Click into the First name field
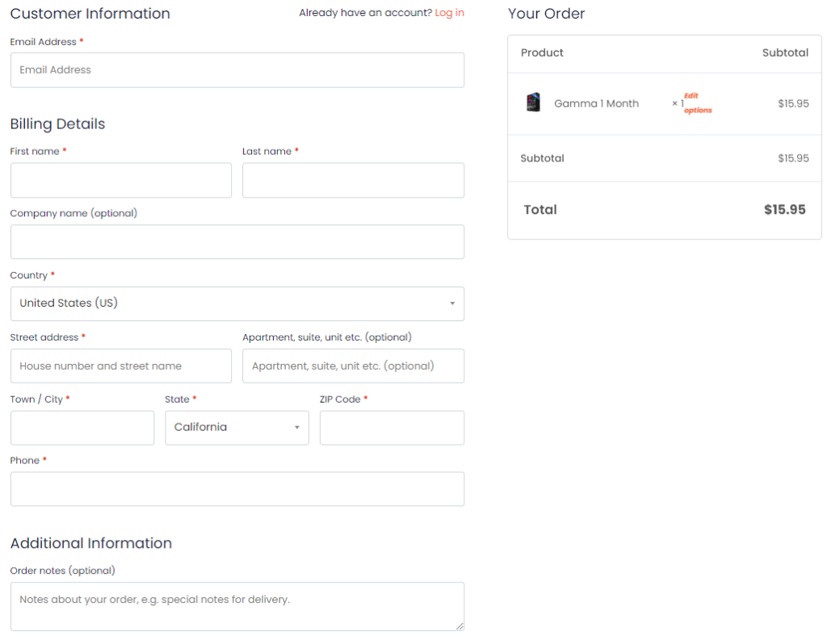Viewport: 827px width, 644px height. [x=120, y=180]
